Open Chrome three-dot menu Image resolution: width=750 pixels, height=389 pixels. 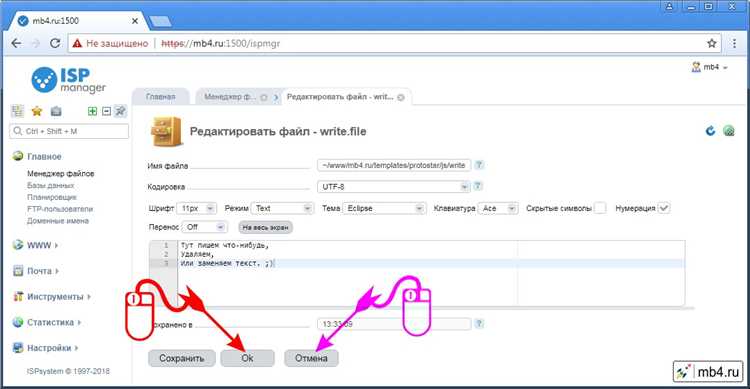pos(734,44)
